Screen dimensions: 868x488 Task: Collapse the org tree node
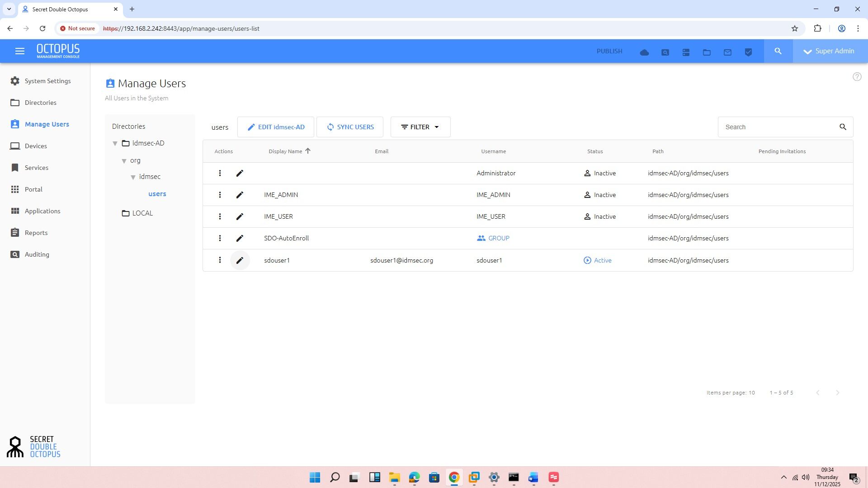(124, 161)
